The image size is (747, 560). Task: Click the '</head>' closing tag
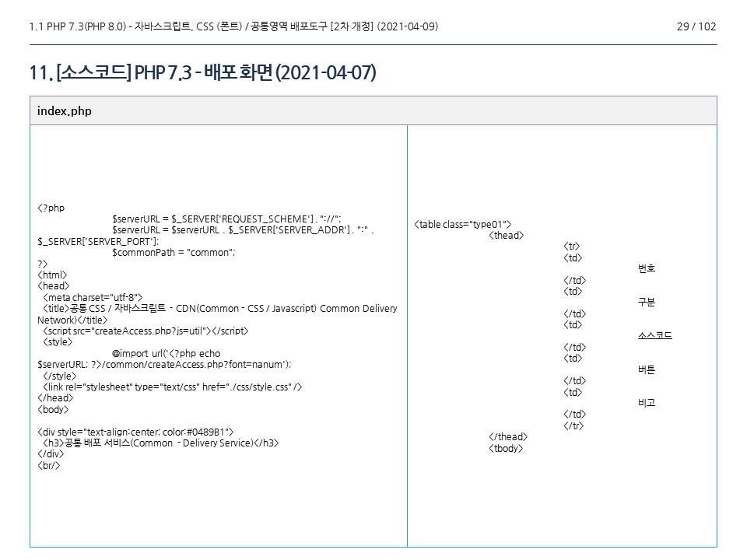click(55, 398)
